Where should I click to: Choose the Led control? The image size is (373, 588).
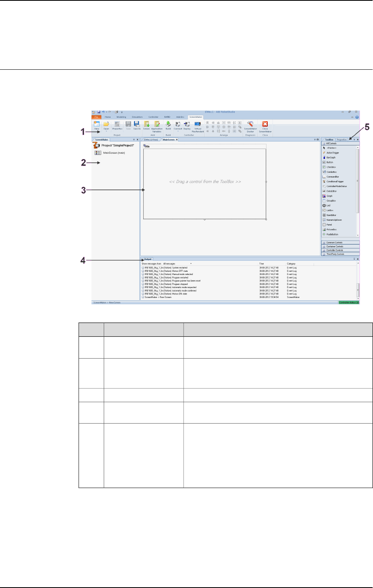coord(327,206)
